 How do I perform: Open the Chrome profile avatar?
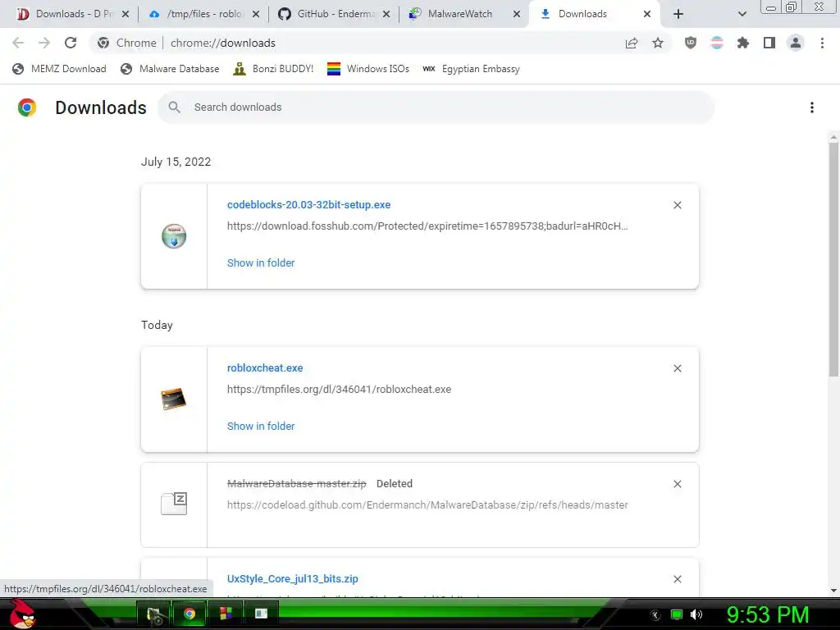pyautogui.click(x=796, y=43)
